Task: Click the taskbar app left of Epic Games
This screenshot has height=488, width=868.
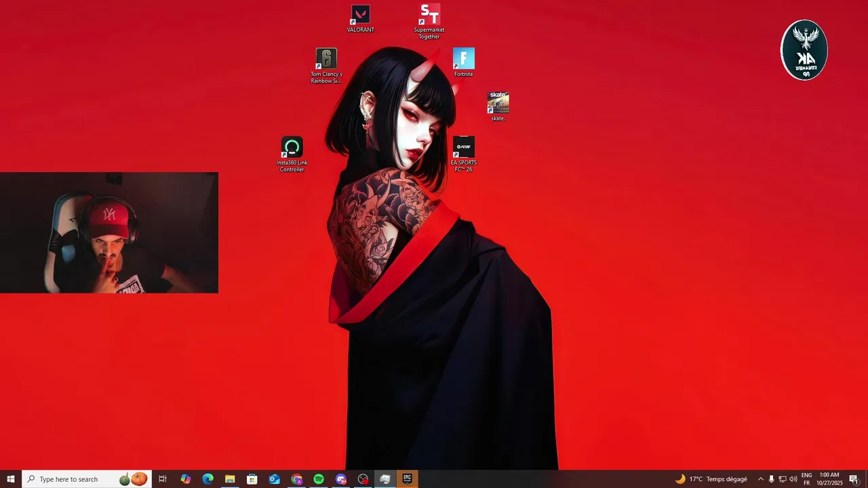Action: [385, 479]
